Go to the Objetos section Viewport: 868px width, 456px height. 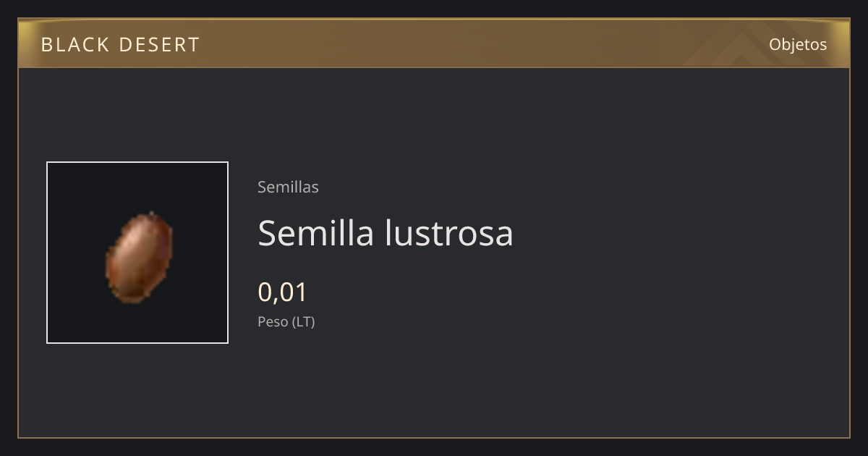point(798,44)
